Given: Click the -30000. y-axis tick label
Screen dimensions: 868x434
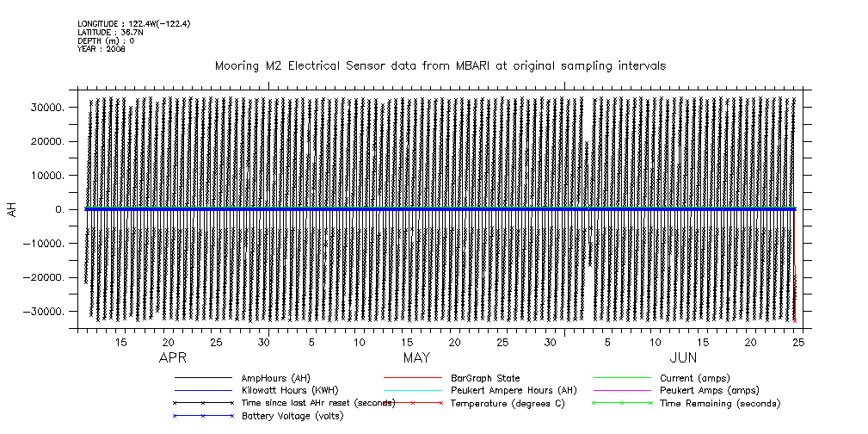Looking at the screenshot, I should (46, 311).
